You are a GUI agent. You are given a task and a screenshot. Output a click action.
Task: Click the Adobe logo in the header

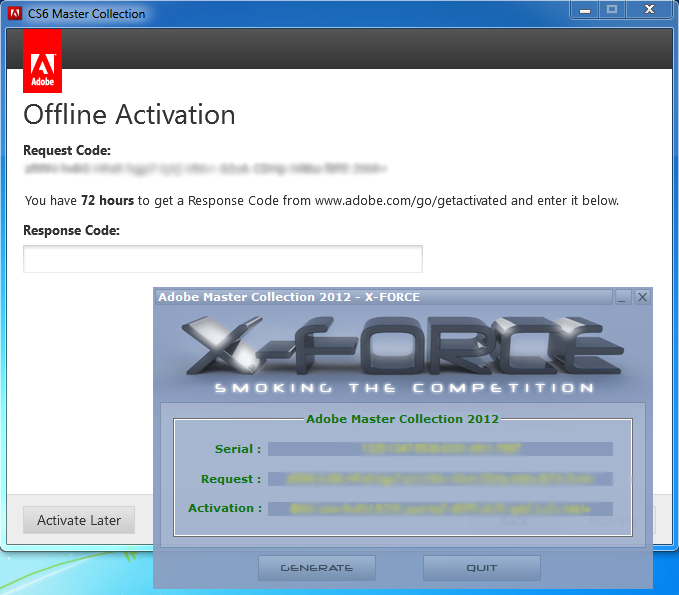point(42,61)
